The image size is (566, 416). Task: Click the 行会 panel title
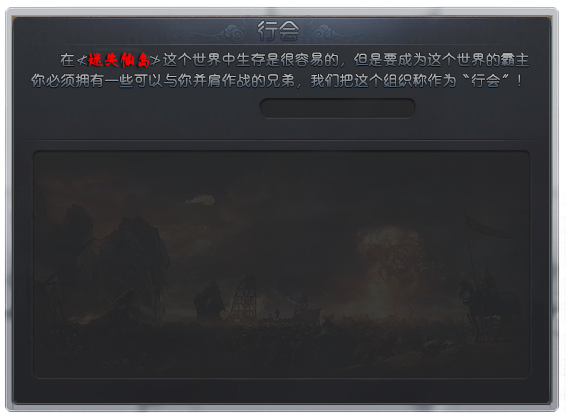click(278, 30)
